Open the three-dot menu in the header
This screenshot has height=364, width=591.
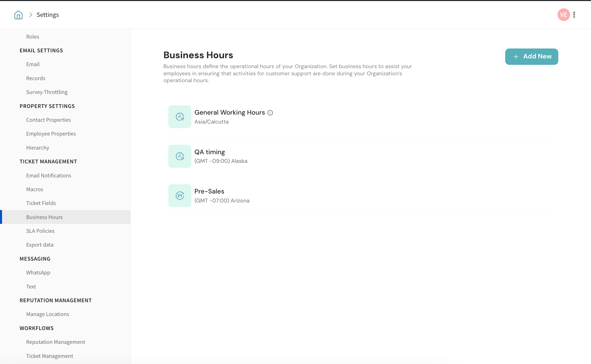574,15
